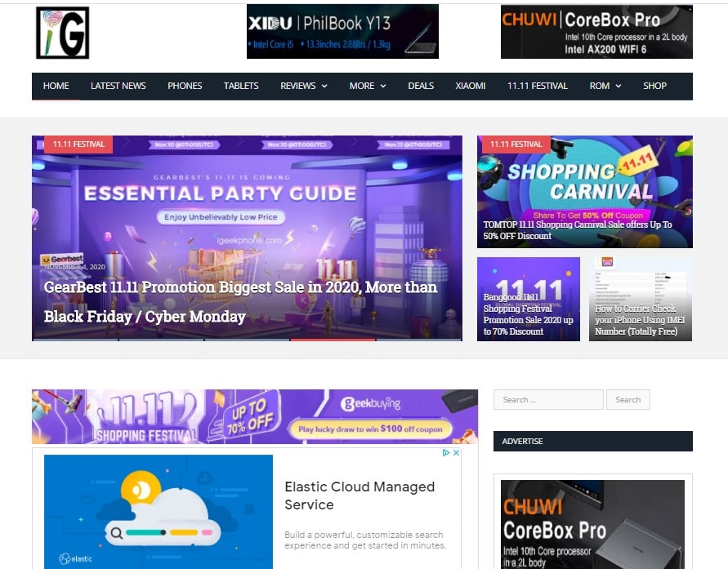Open the Banggood 11.11 Shopping Festival article
The height and width of the screenshot is (569, 728).
(x=529, y=314)
